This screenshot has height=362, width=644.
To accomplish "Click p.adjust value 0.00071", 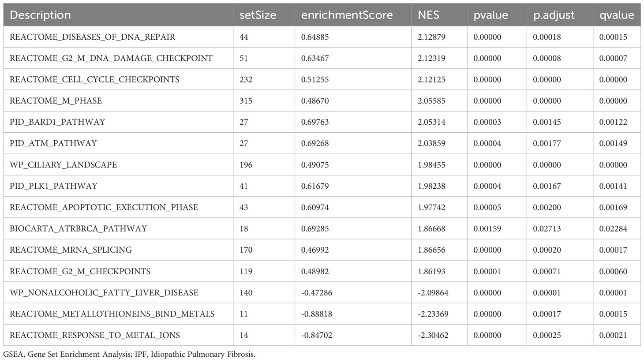I will click(x=547, y=271).
